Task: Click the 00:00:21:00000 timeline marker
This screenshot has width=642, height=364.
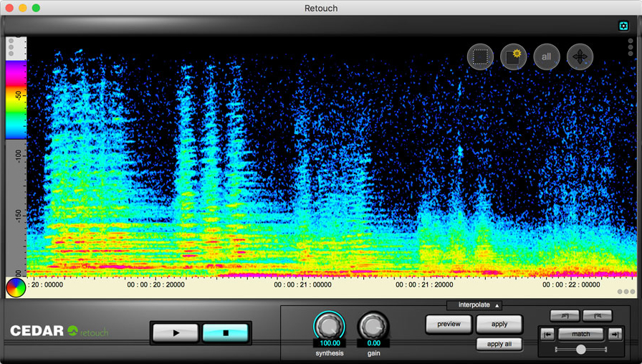Action: [x=302, y=284]
